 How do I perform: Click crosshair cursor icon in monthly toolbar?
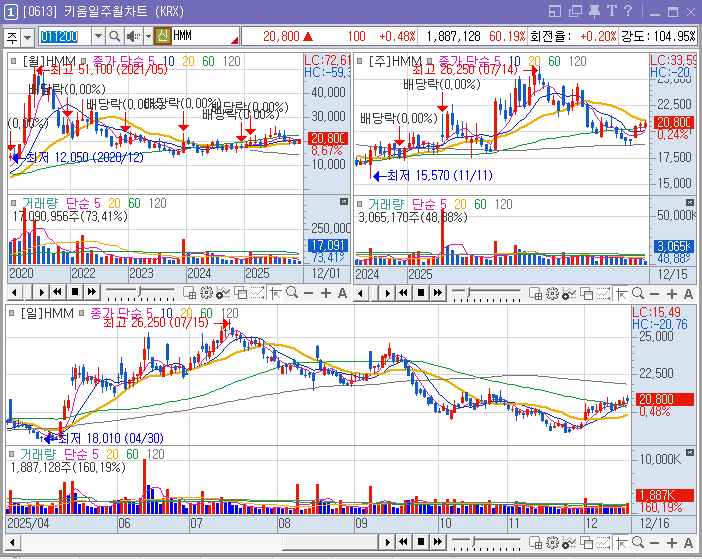coord(275,293)
